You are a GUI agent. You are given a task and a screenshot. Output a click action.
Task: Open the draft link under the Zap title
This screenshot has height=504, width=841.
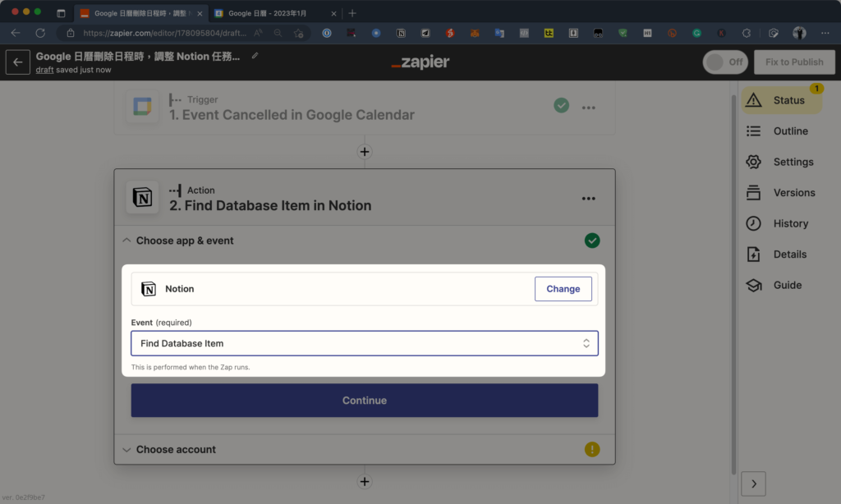coord(44,70)
